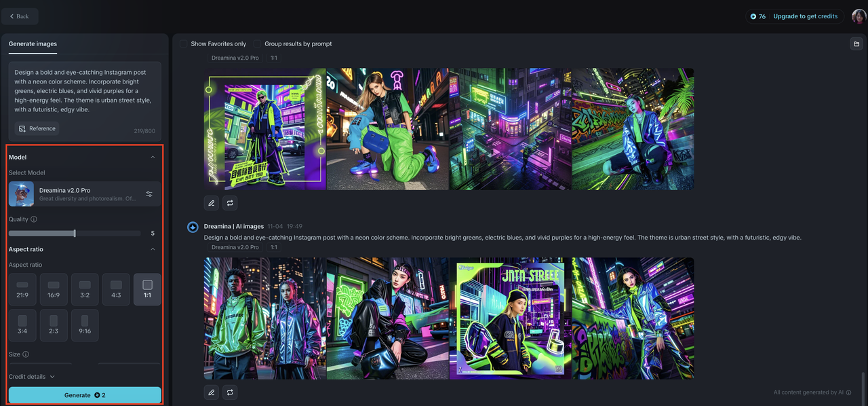Click regenerate icon under first image row
Image resolution: width=868 pixels, height=406 pixels.
(x=230, y=203)
